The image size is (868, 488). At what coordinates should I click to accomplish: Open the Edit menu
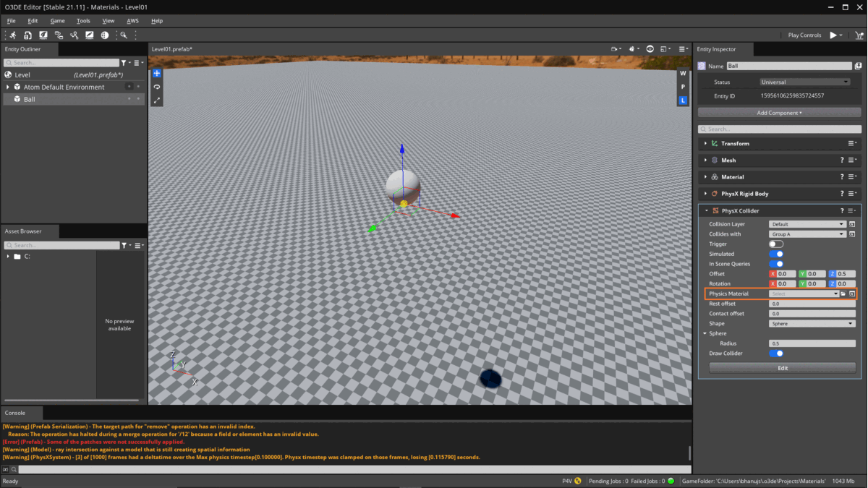click(x=33, y=21)
